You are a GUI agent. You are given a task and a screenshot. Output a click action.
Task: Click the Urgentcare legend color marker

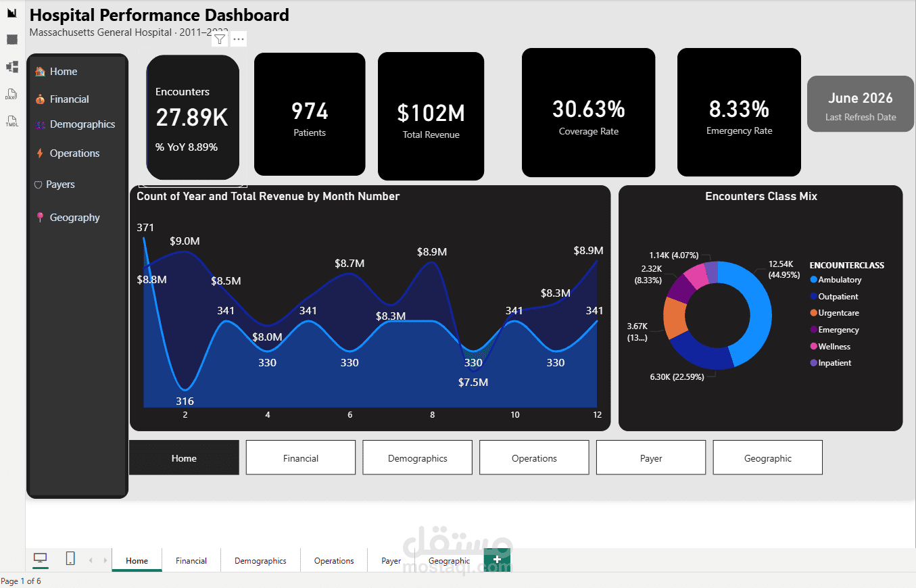[813, 313]
